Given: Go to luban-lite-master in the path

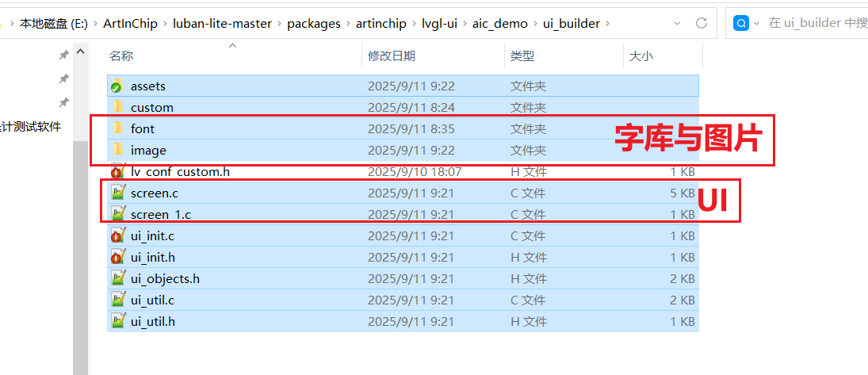Looking at the screenshot, I should 223,24.
